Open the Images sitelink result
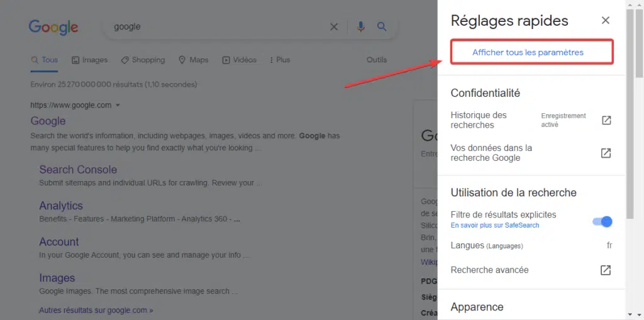 57,278
